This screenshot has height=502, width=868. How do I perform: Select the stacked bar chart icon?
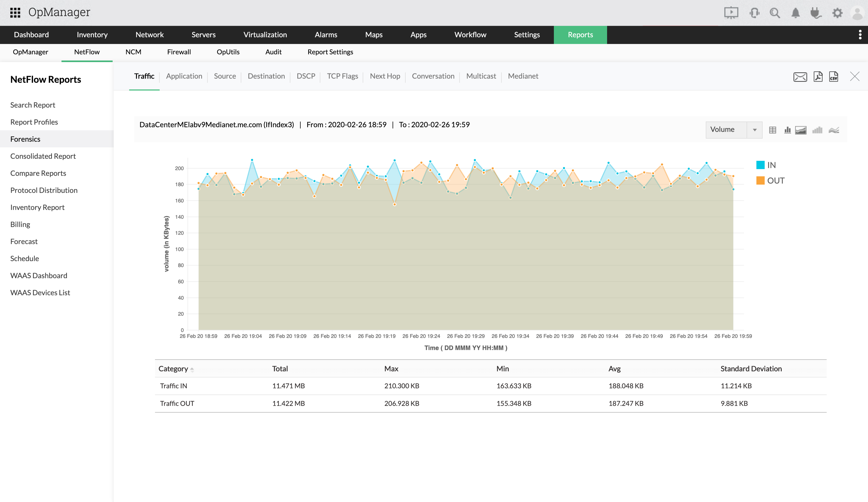817,130
